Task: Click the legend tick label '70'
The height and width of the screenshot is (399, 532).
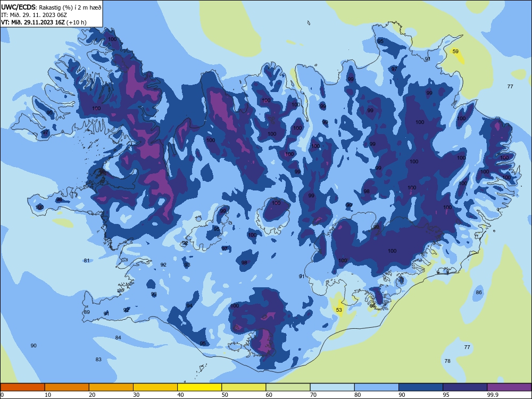Action: (x=313, y=395)
